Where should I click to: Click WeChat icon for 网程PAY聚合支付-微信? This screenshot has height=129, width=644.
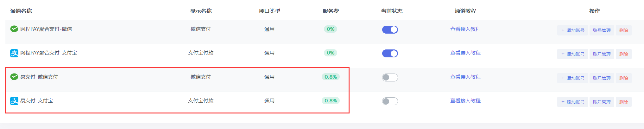click(x=14, y=29)
